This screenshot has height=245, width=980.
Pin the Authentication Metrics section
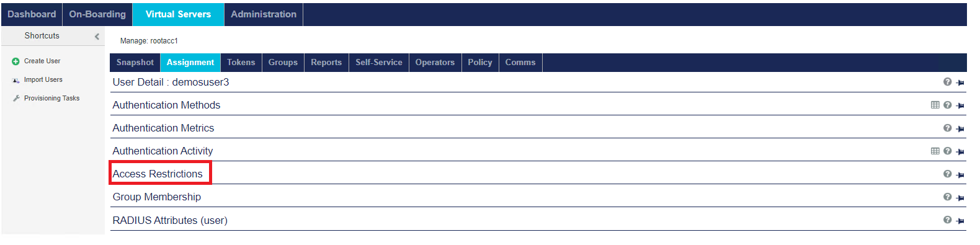tap(960, 128)
